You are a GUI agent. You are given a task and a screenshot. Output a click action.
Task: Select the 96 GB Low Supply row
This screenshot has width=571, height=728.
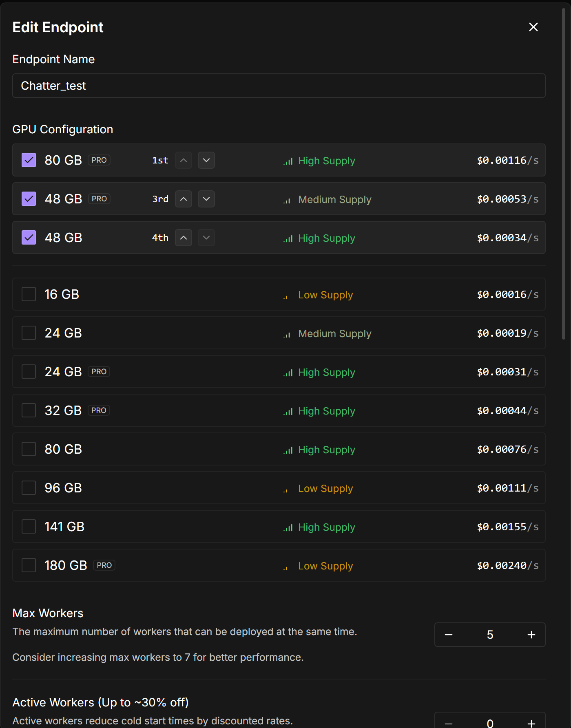279,488
